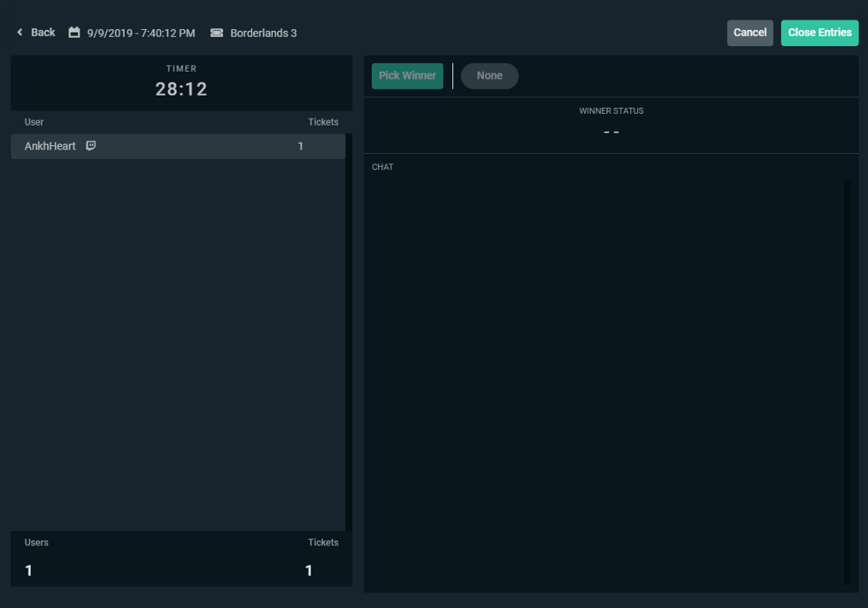
Task: Click the 28:12 countdown timer
Action: (x=181, y=89)
